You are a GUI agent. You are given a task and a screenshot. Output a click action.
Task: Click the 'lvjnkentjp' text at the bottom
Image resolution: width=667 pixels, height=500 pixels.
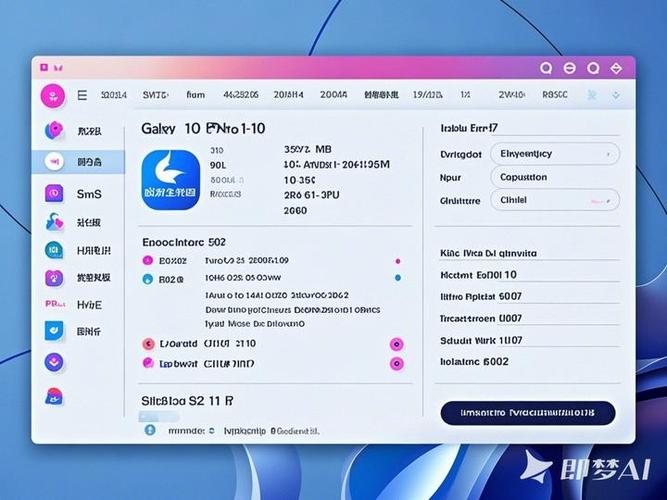coord(245,431)
